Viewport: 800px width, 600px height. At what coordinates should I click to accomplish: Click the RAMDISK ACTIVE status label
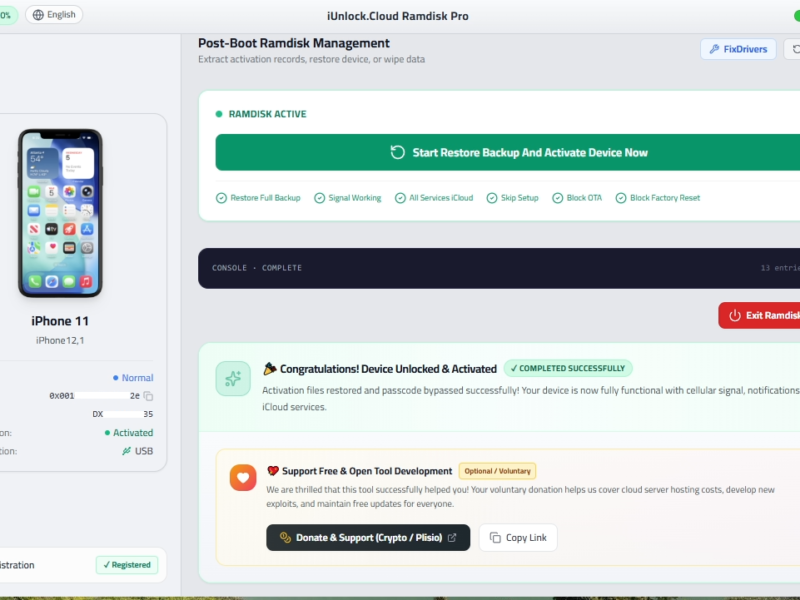(267, 114)
